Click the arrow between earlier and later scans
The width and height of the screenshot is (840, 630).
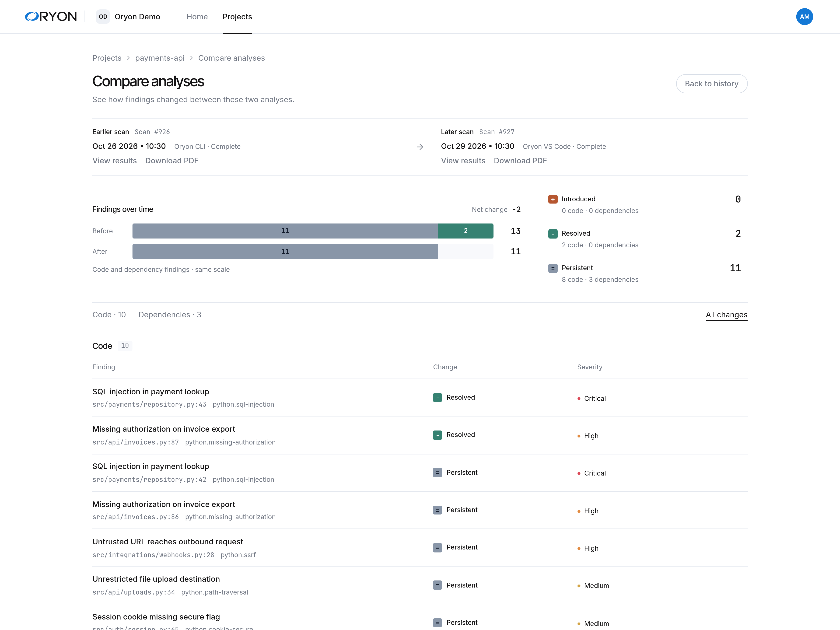point(420,147)
